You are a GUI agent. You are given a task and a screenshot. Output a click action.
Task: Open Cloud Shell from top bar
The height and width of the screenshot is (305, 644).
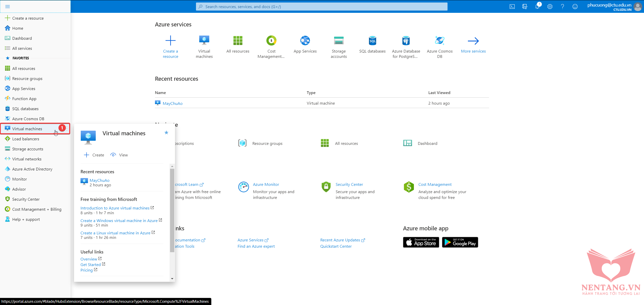click(512, 7)
